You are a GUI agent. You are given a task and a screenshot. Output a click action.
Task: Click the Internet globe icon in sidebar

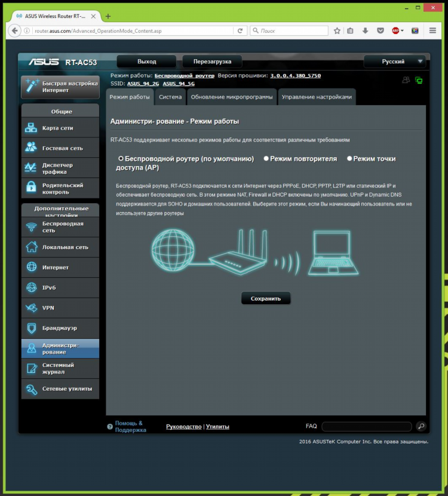31,267
